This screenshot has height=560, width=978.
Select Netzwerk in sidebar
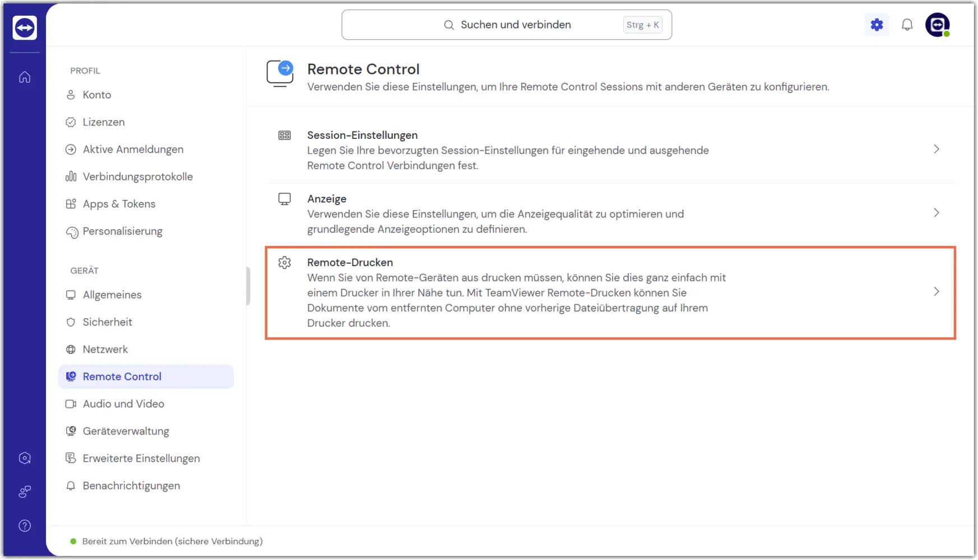[146, 349]
